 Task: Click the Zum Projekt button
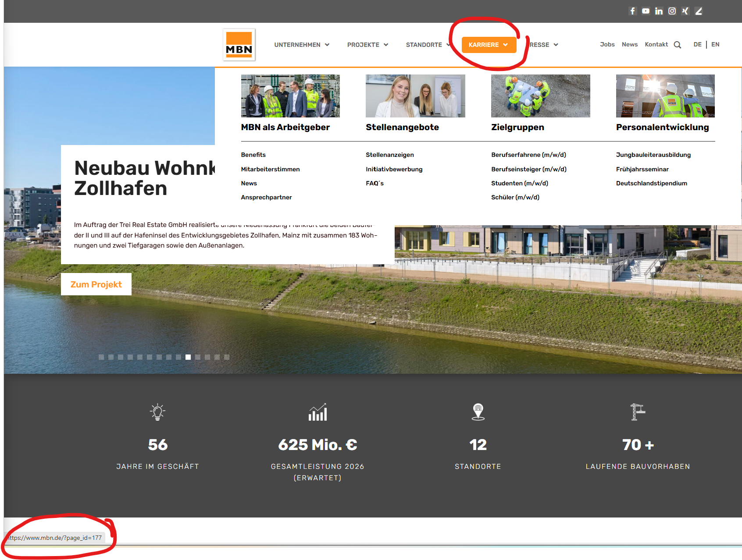(x=96, y=284)
